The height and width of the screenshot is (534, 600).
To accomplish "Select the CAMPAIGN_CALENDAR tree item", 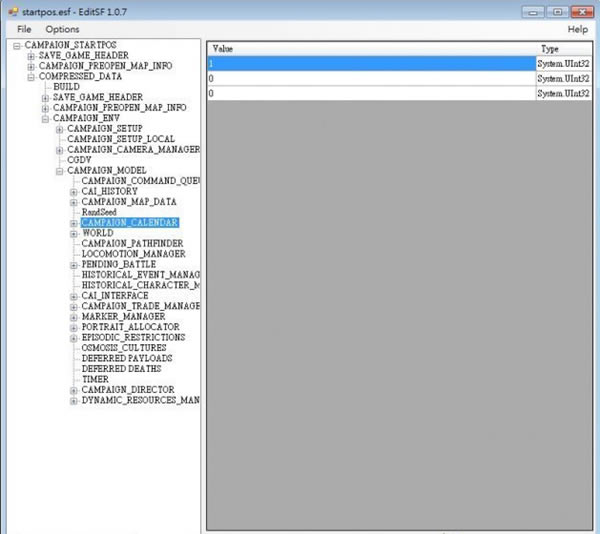I will click(x=130, y=223).
